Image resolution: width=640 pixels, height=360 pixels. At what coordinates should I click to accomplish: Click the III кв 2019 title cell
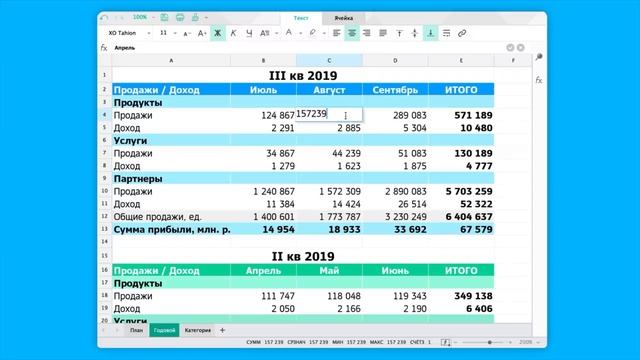(x=303, y=76)
